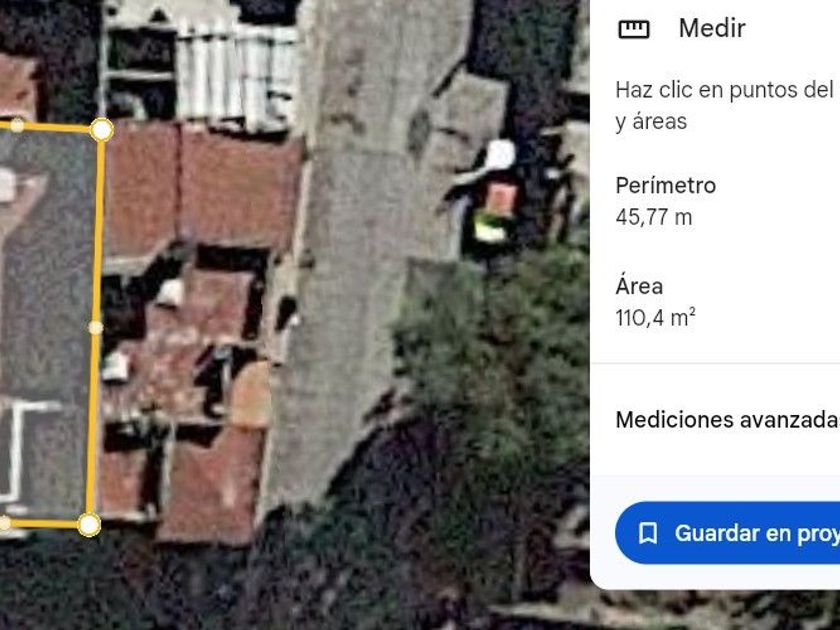Click the Área value 110,4 m²

pos(656,318)
